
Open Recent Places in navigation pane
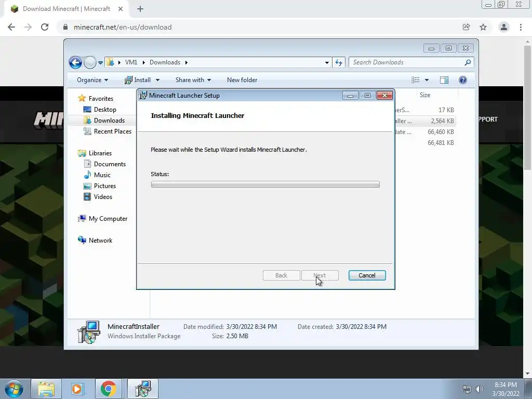112,131
